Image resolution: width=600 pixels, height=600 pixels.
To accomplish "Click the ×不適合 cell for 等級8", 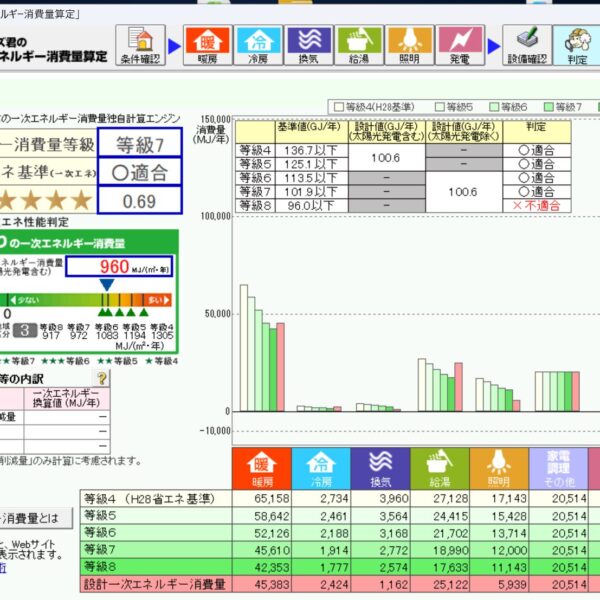I will tap(537, 206).
